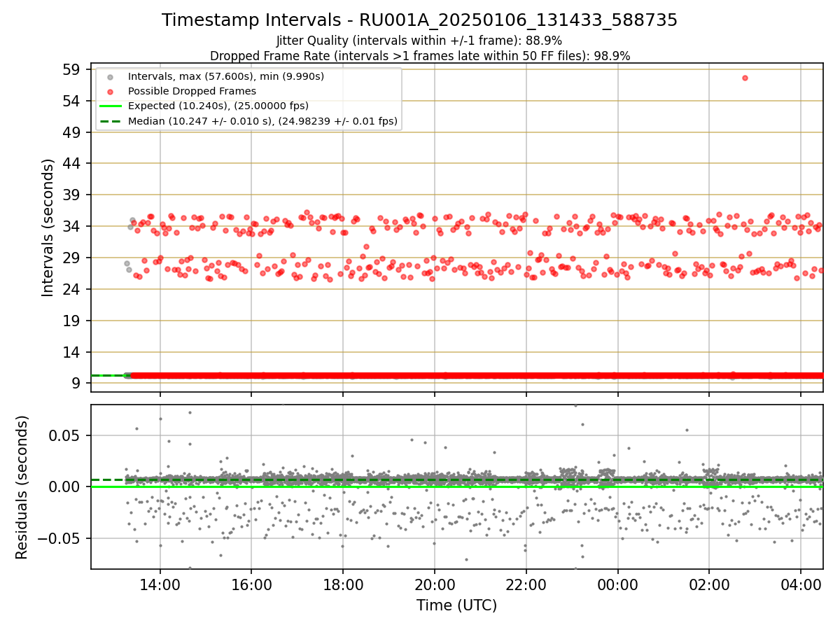Click the dashed green line sample in the legend
Image resolution: width=840 pixels, height=630 pixels.
(111, 121)
